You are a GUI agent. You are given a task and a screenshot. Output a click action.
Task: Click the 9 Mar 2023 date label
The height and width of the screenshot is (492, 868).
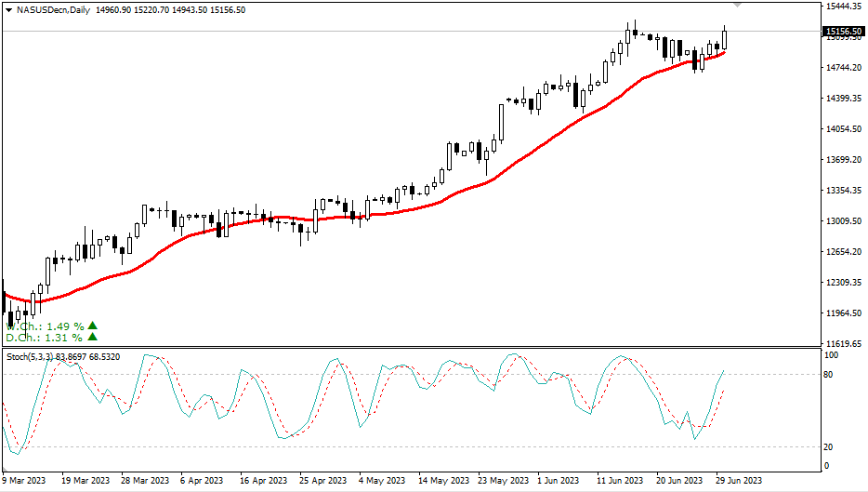[x=24, y=481]
